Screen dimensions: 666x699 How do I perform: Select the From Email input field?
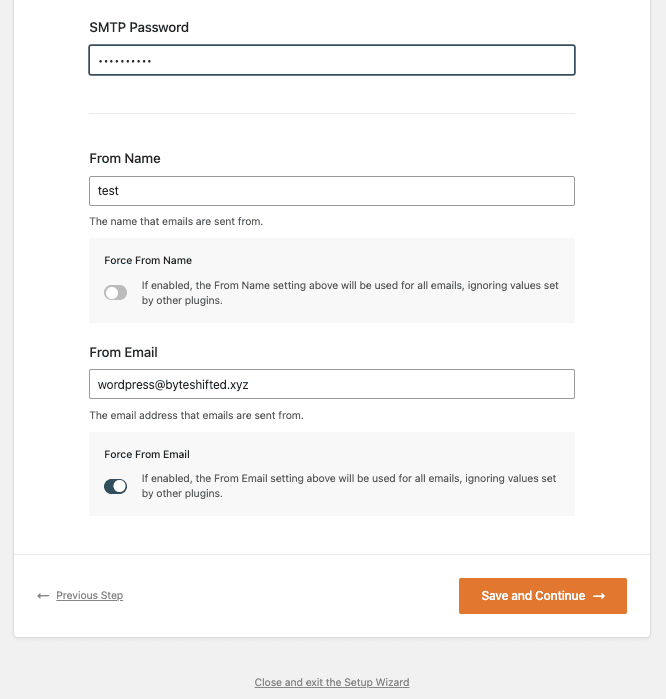click(332, 384)
